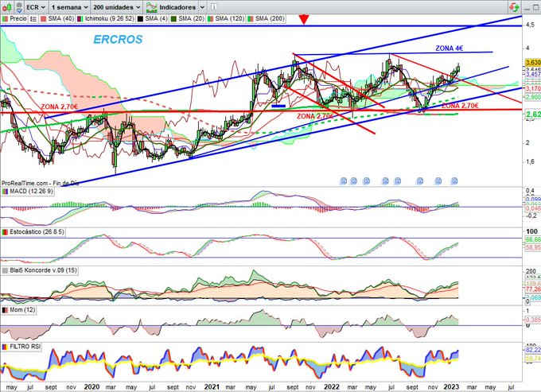Screen dimensions: 541x392
Task: Open the SMA (200) legend label
Action: click(x=270, y=18)
